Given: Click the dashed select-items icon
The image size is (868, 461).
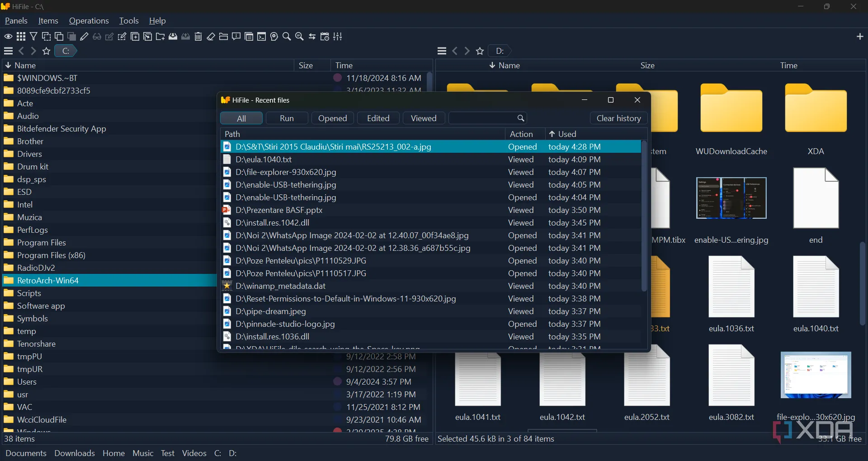Looking at the screenshot, I should click(x=46, y=37).
